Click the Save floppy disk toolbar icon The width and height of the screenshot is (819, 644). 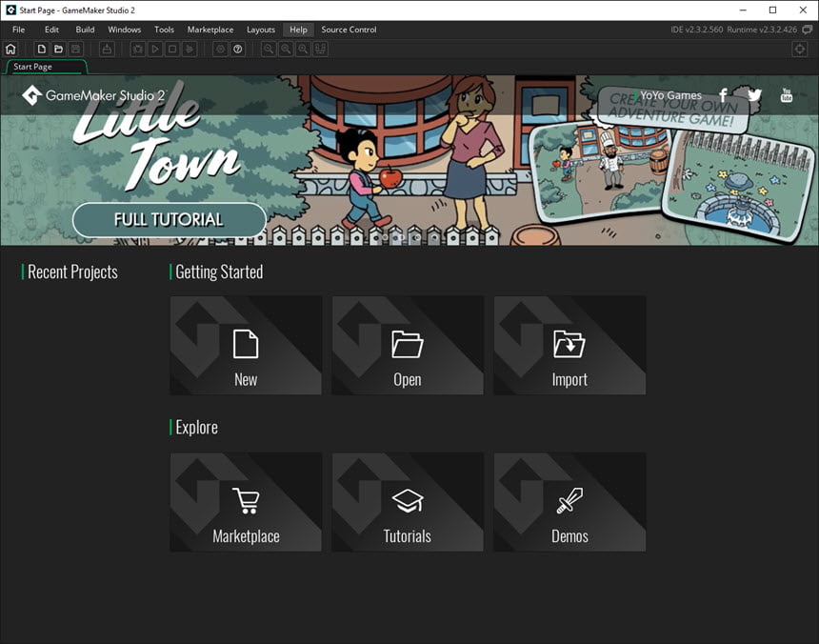pos(76,50)
